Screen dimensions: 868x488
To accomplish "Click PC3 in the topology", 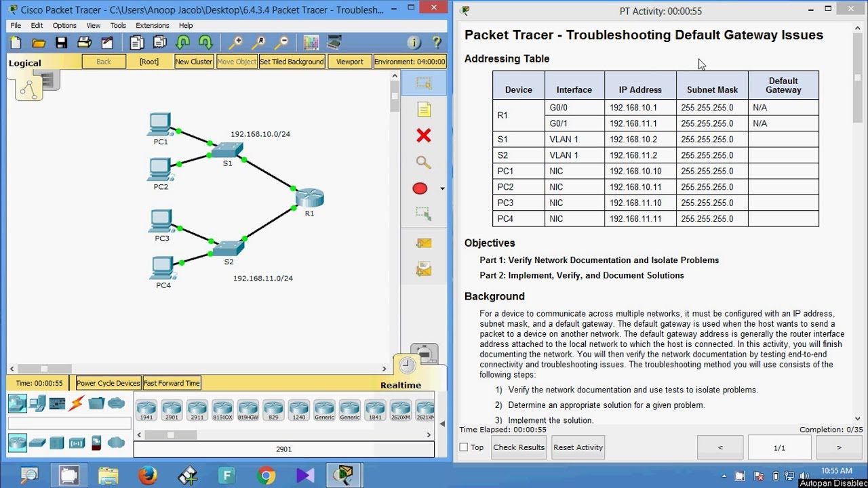I will point(161,221).
